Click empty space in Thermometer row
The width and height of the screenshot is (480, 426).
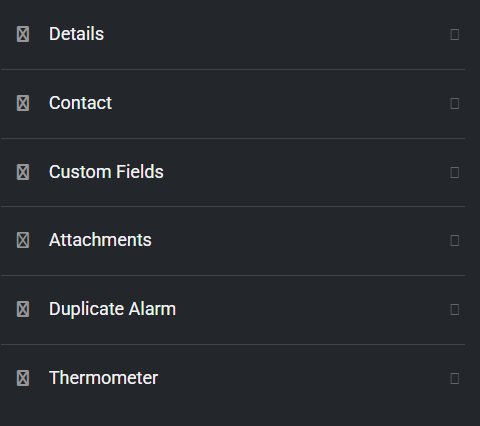click(x=300, y=378)
